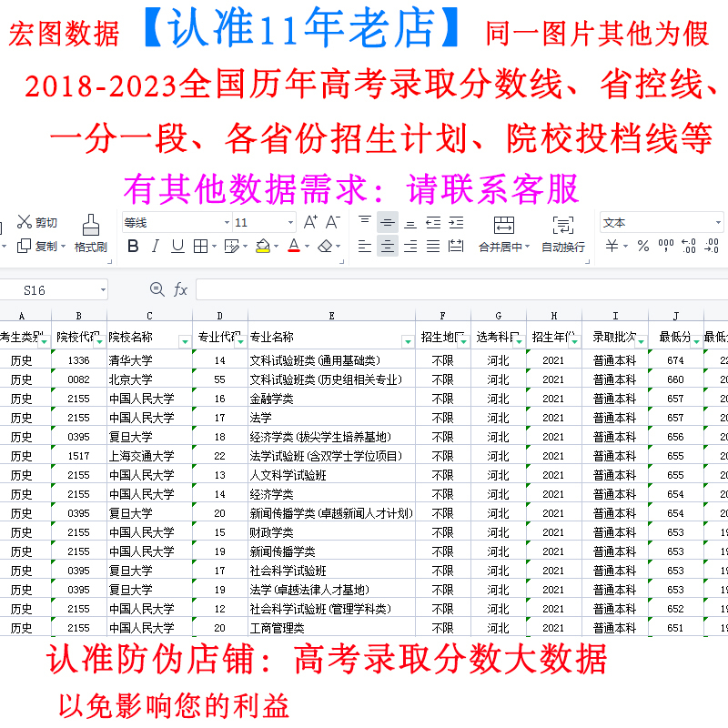Click the Cut (剪切) scissors icon
728x728 pixels.
pos(25,222)
